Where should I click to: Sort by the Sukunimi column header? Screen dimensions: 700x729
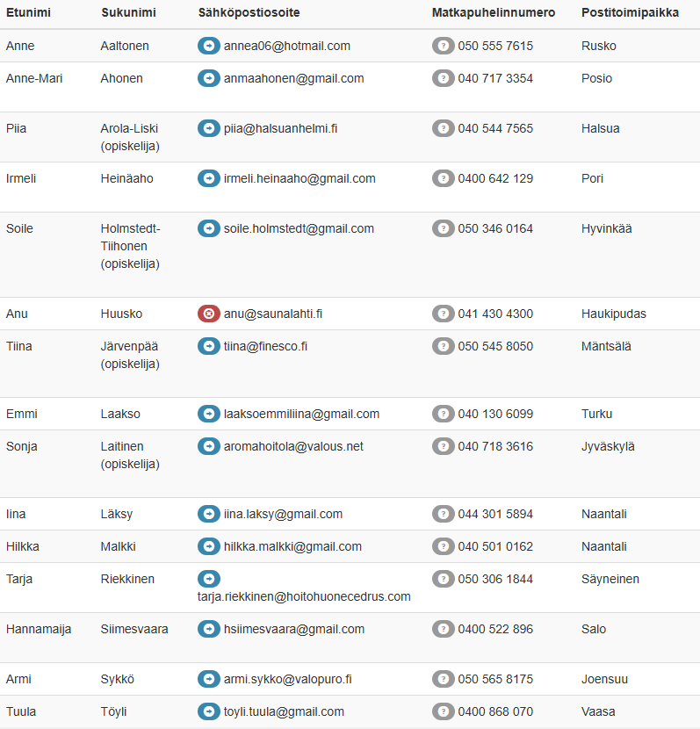[126, 13]
